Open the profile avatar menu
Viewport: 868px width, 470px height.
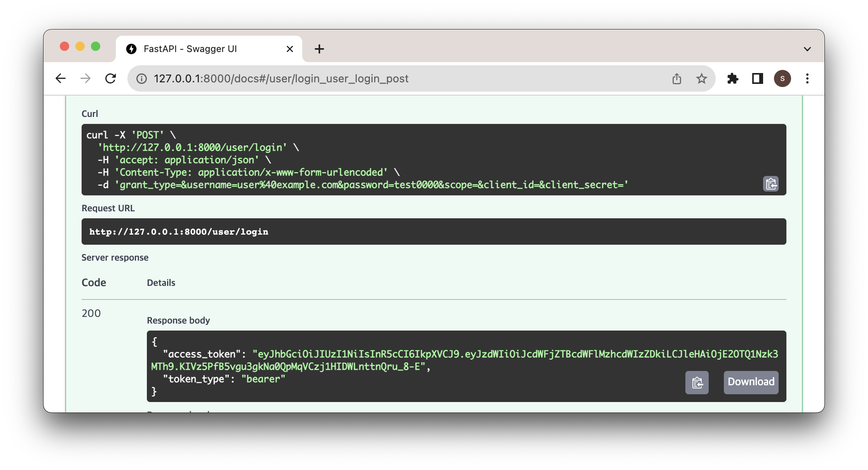782,79
